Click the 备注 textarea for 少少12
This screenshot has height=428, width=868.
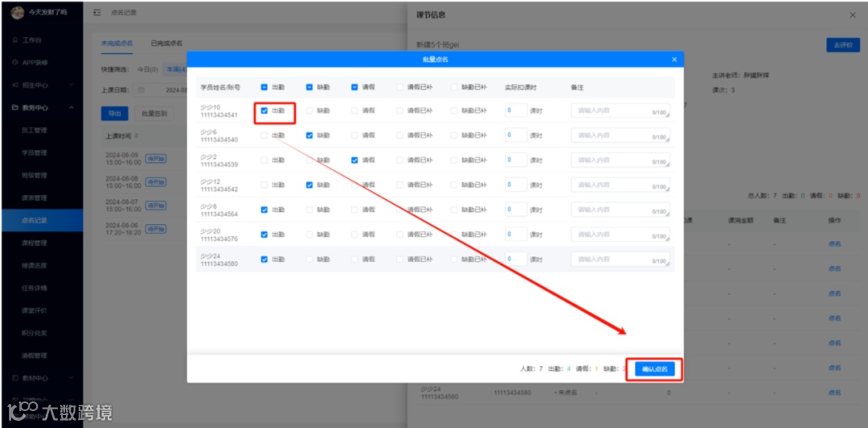tap(620, 185)
